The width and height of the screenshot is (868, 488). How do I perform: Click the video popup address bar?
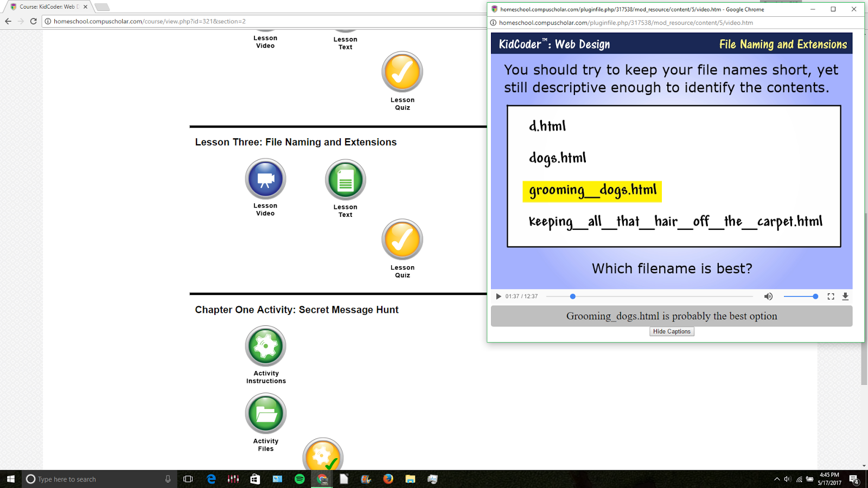[x=675, y=23]
